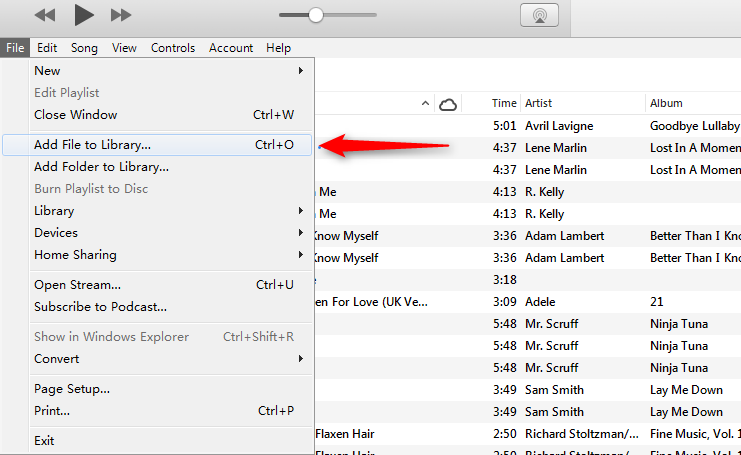Open the AirPlay output selector
The height and width of the screenshot is (455, 741).
pyautogui.click(x=539, y=15)
